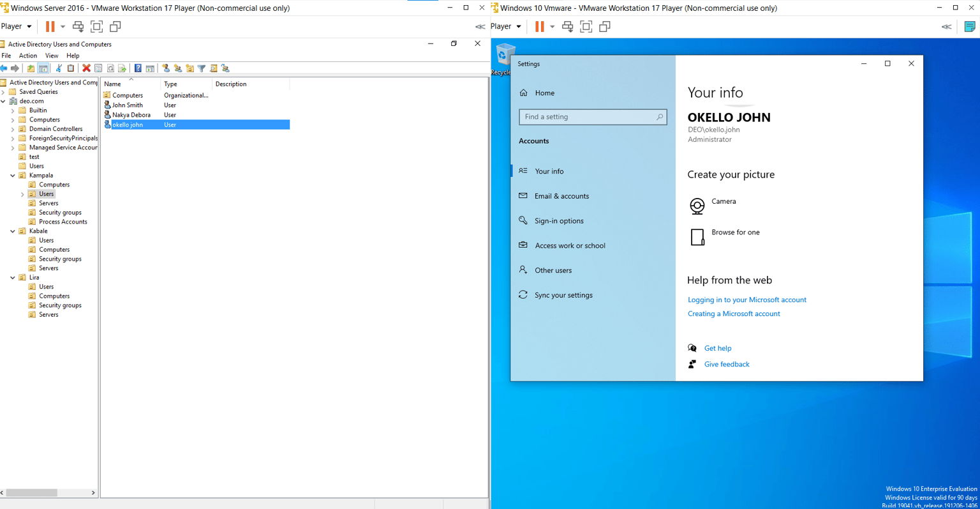Click the Get help link
Screen dimensions: 980x509
[x=718, y=348]
